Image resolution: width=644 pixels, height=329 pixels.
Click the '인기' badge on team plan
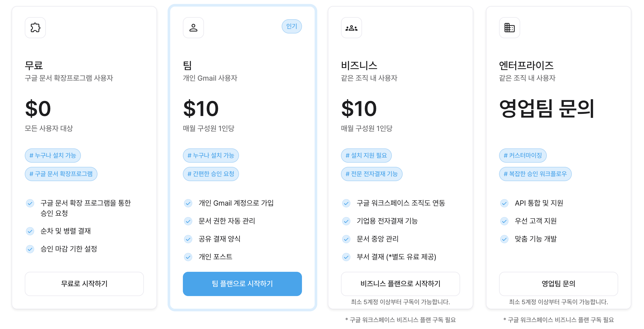[292, 26]
